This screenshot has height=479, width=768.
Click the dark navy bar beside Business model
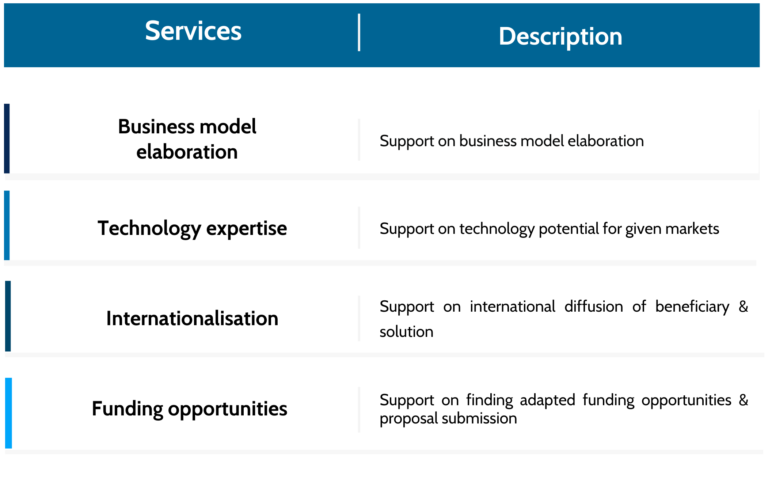click(x=7, y=139)
